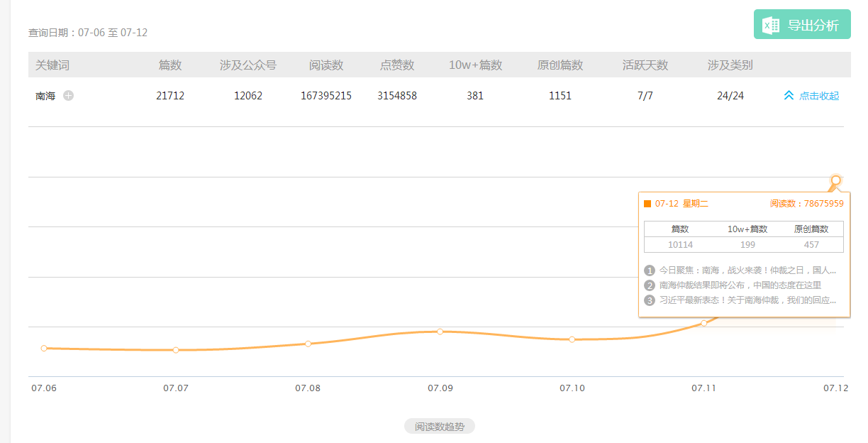Click the 阅读数 column header

(326, 65)
